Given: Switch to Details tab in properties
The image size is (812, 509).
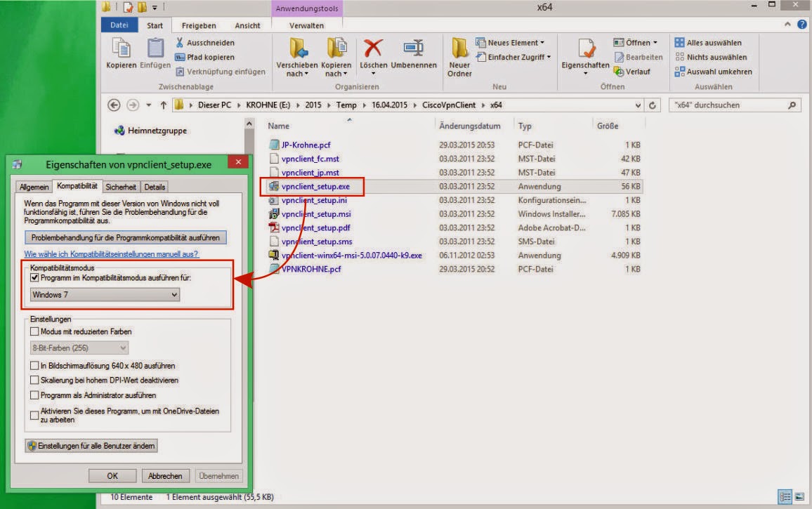Looking at the screenshot, I should coord(155,187).
